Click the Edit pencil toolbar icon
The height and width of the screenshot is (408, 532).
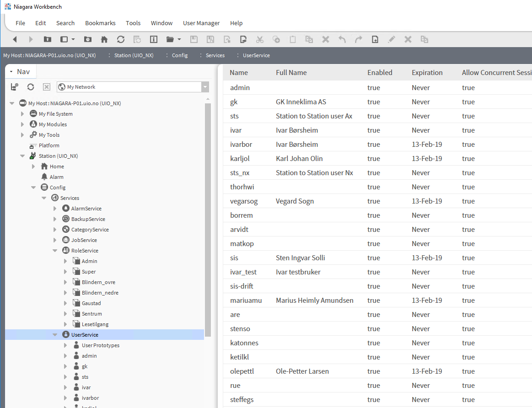(x=391, y=39)
